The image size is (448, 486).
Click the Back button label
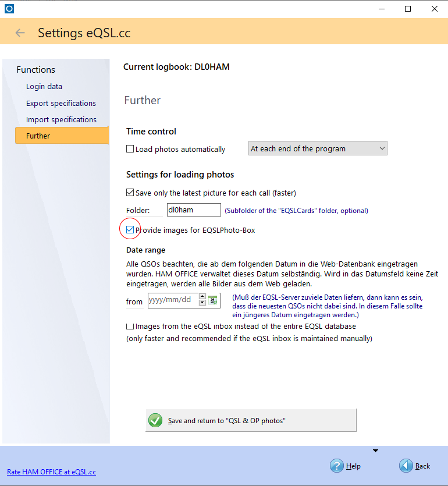click(422, 466)
